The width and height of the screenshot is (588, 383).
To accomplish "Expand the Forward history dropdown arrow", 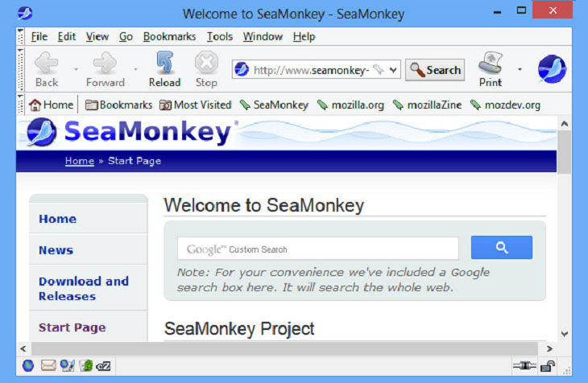I will [x=136, y=69].
